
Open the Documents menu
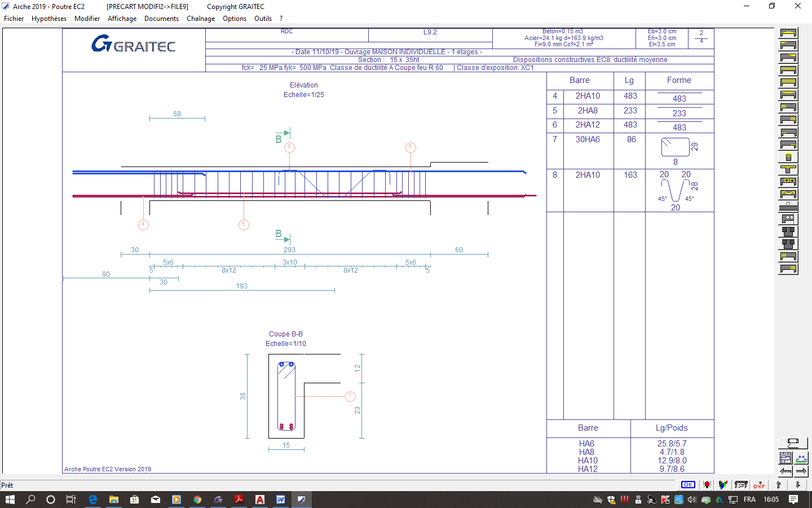161,19
